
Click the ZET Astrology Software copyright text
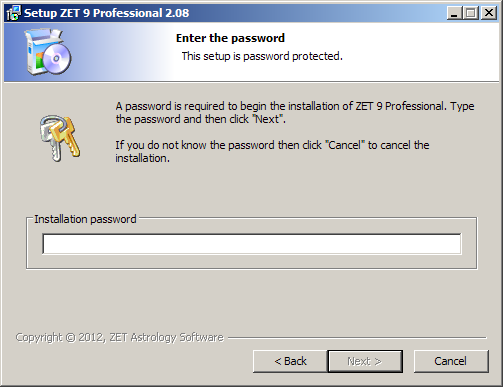click(120, 338)
